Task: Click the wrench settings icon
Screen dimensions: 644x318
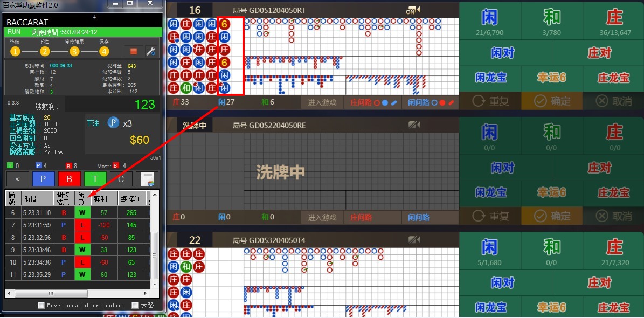Action: [x=152, y=52]
